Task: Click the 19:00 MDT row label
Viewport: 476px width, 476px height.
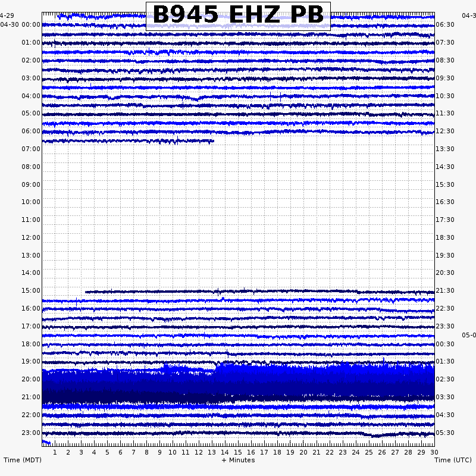Action: tap(31, 362)
